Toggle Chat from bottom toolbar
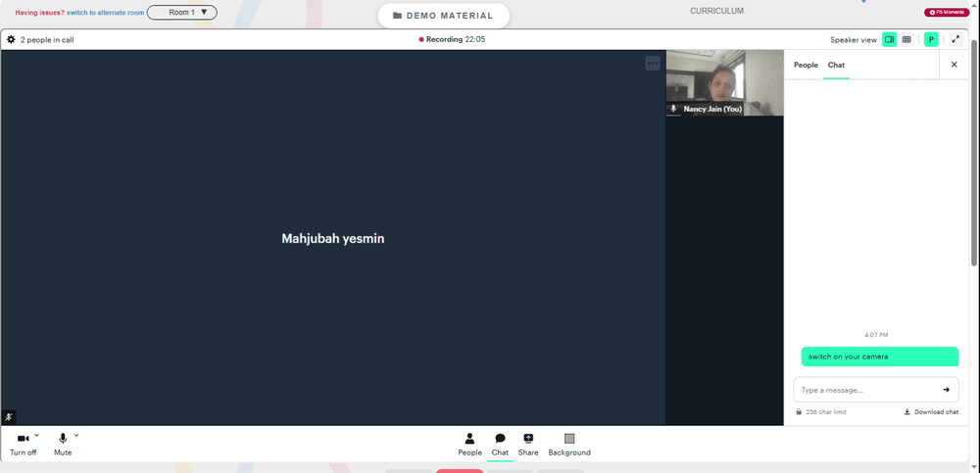 (500, 445)
